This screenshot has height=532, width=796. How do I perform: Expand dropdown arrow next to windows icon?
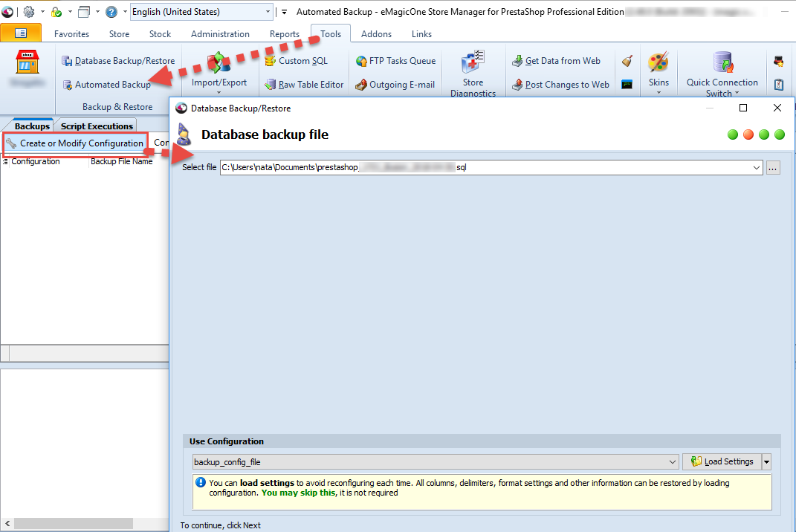coord(97,11)
